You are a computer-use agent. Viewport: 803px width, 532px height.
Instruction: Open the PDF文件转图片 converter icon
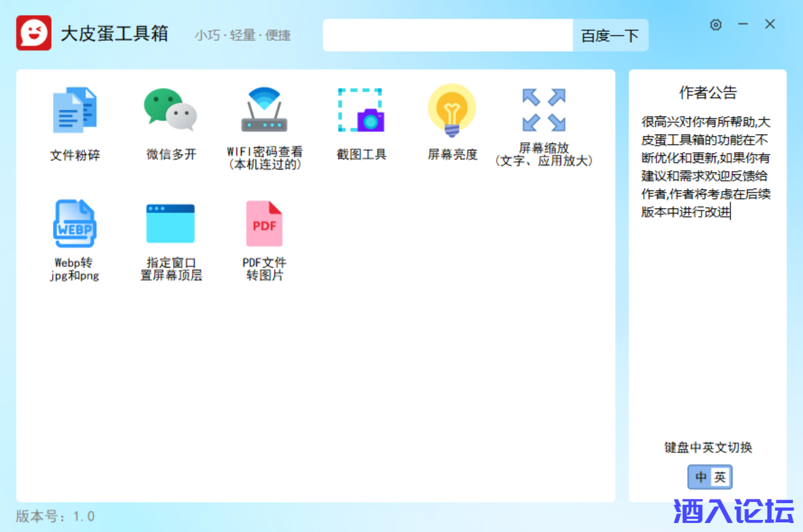tap(265, 224)
